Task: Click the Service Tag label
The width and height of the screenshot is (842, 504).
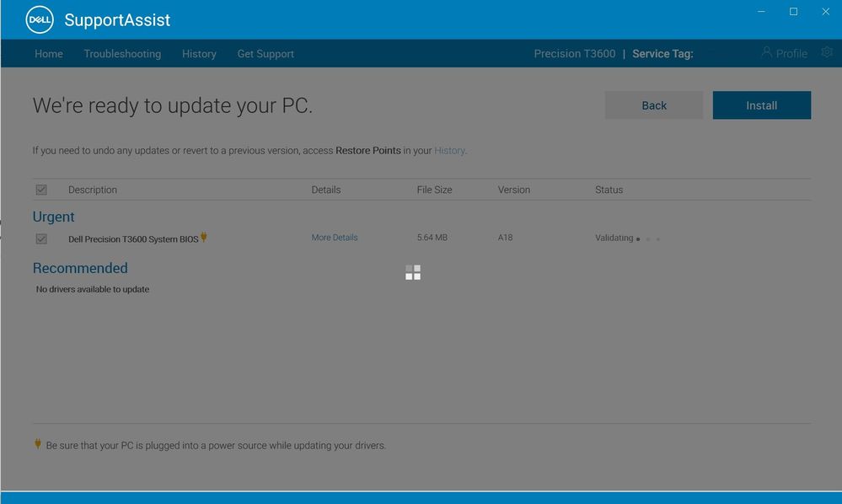Action: 662,54
